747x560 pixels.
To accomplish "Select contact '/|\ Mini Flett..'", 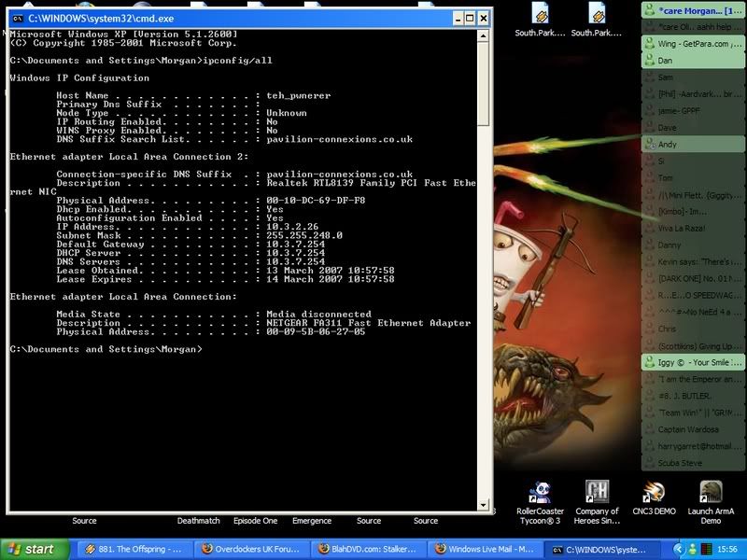I will click(x=693, y=195).
